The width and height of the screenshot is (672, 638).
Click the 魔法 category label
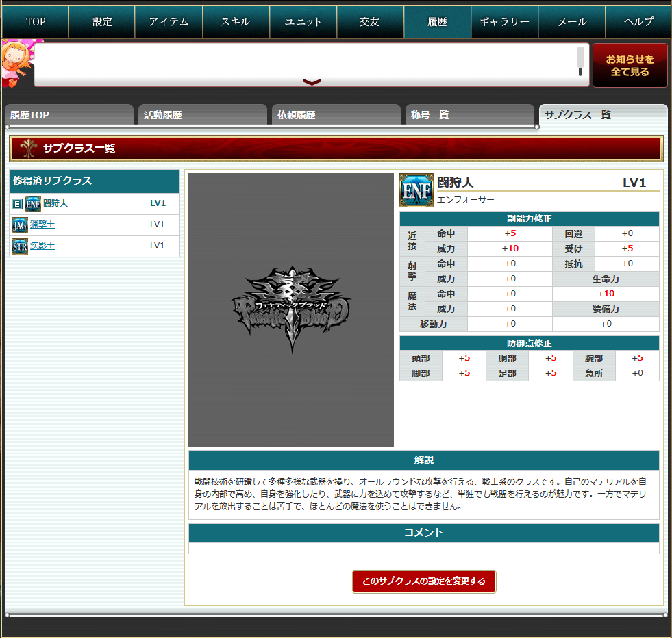tap(412, 301)
